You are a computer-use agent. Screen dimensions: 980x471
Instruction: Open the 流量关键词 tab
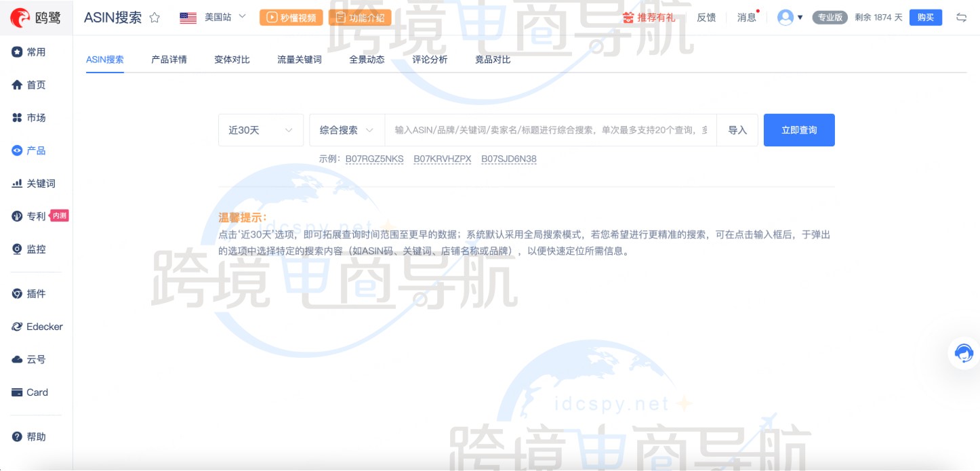coord(298,60)
